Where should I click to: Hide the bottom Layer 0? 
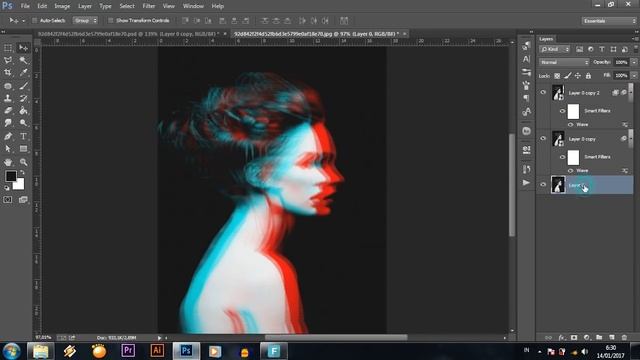543,185
